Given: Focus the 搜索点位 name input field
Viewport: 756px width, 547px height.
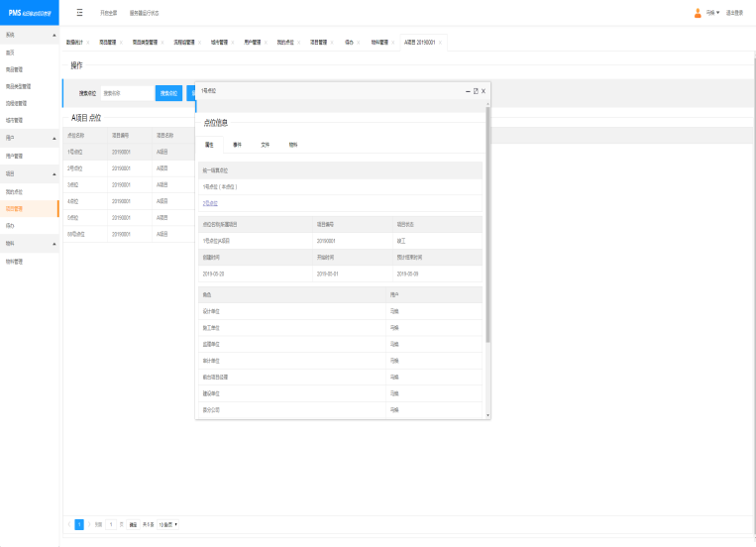Looking at the screenshot, I should click(127, 93).
